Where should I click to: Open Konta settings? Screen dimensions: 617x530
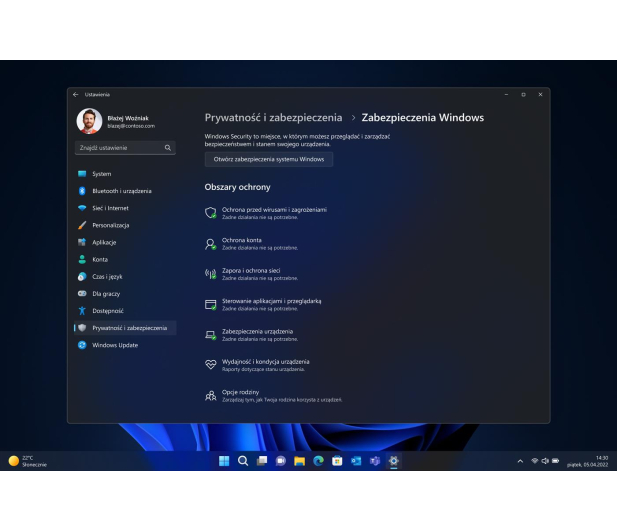click(125, 259)
